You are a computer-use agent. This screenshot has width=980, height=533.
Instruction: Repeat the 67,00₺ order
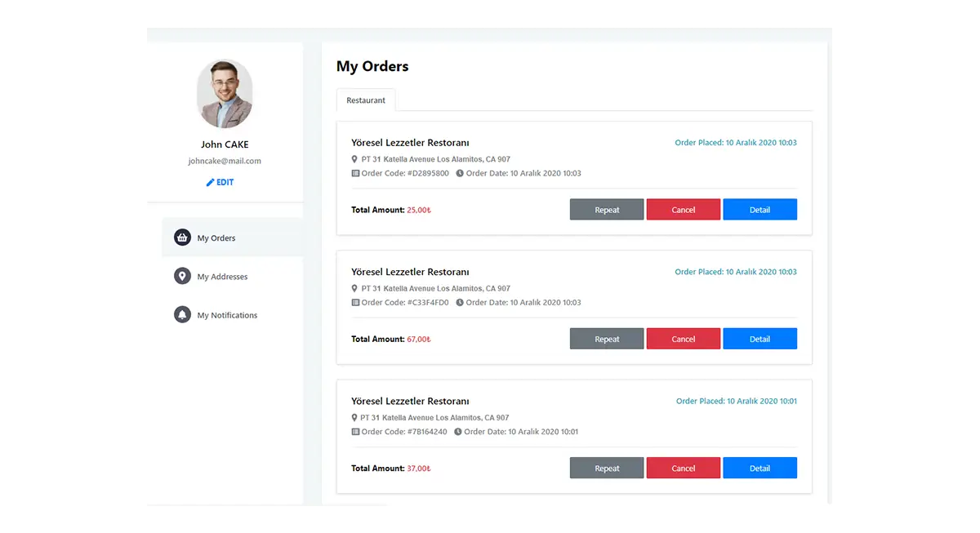(607, 339)
